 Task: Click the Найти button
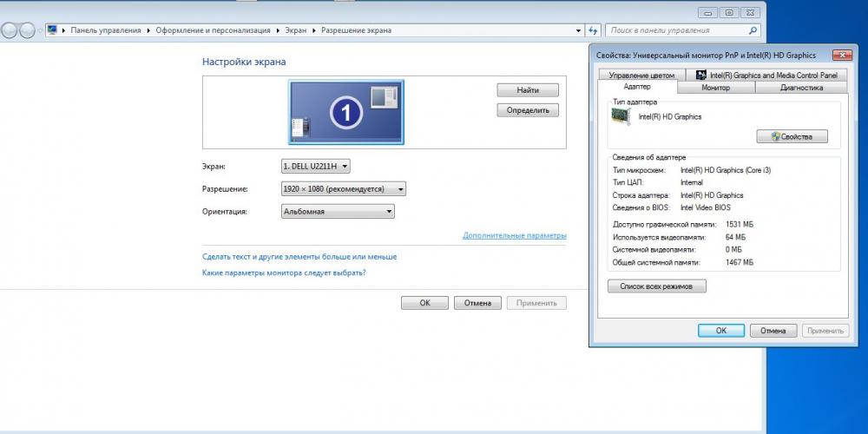[528, 90]
